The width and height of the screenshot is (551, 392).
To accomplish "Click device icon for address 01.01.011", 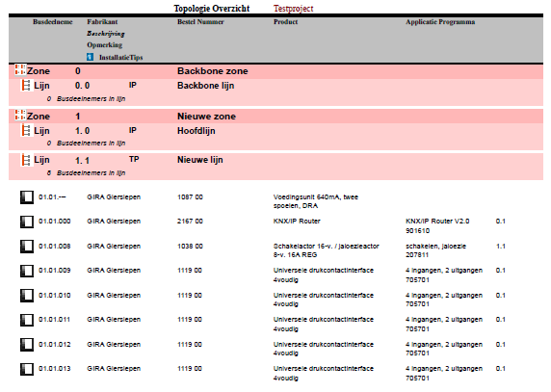I will [27, 321].
